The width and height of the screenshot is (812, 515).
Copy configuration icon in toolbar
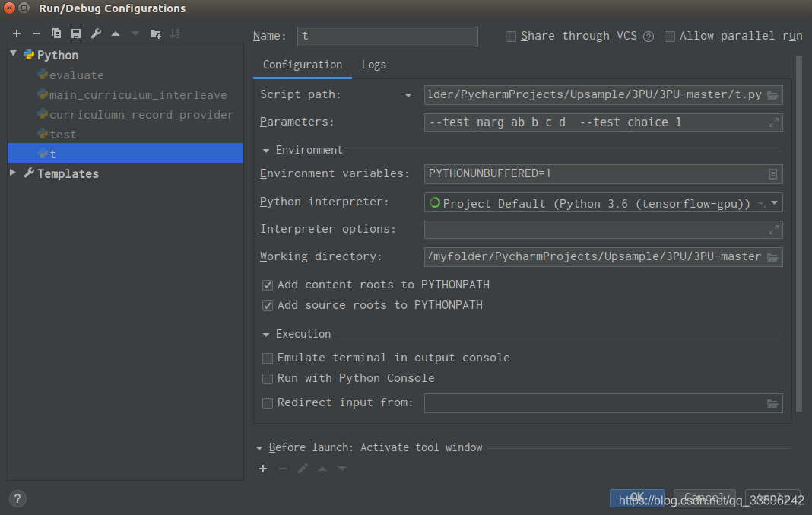[x=56, y=33]
